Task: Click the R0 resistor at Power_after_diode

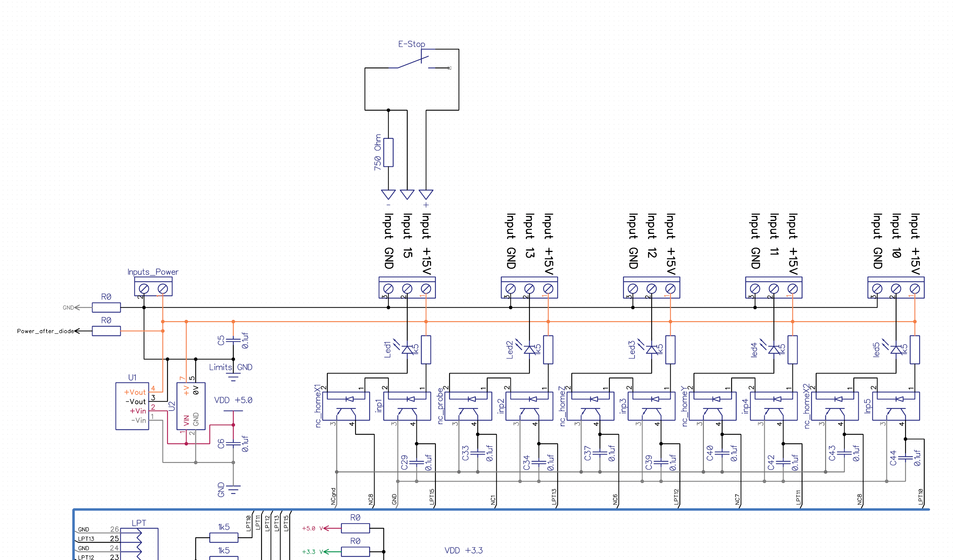Action: click(106, 331)
